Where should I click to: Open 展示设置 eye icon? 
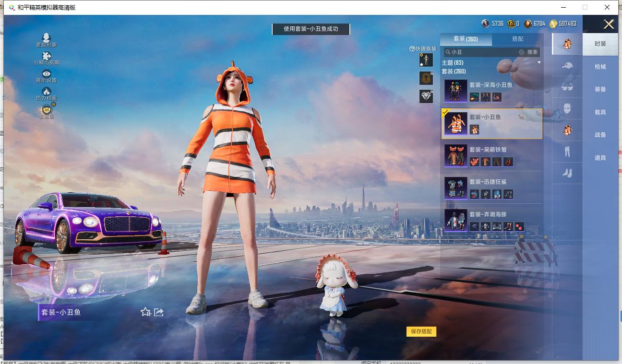pyautogui.click(x=47, y=73)
